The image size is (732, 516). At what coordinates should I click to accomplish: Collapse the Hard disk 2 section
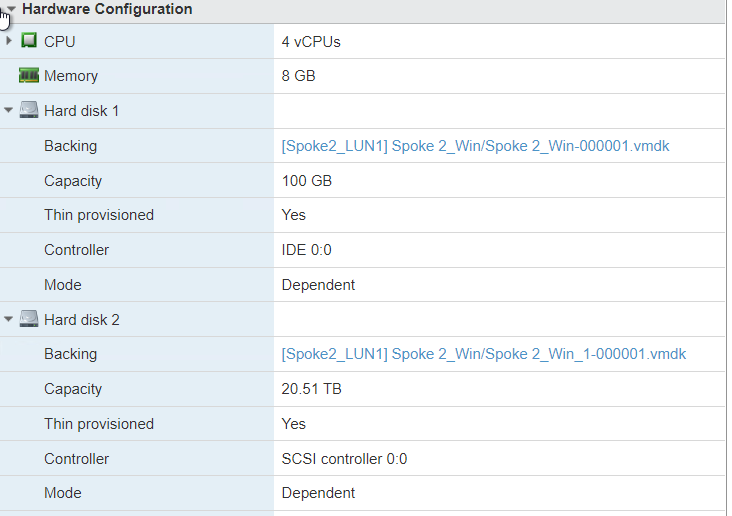coord(9,319)
